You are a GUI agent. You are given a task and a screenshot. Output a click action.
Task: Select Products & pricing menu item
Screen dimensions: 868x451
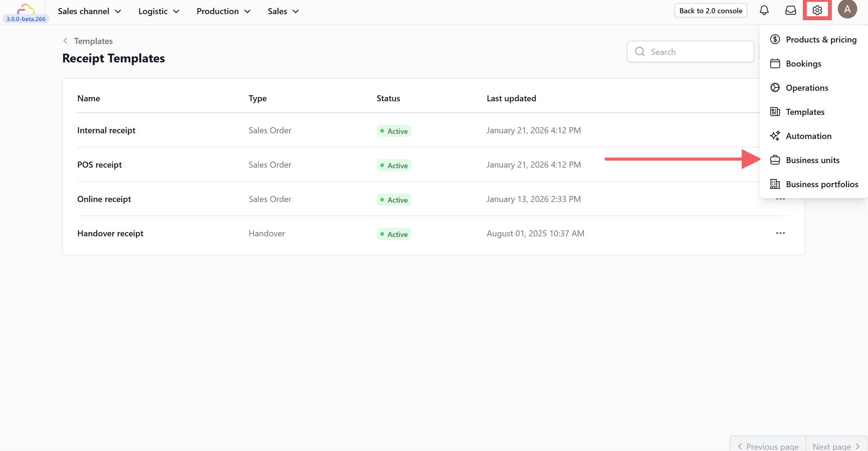pos(821,39)
